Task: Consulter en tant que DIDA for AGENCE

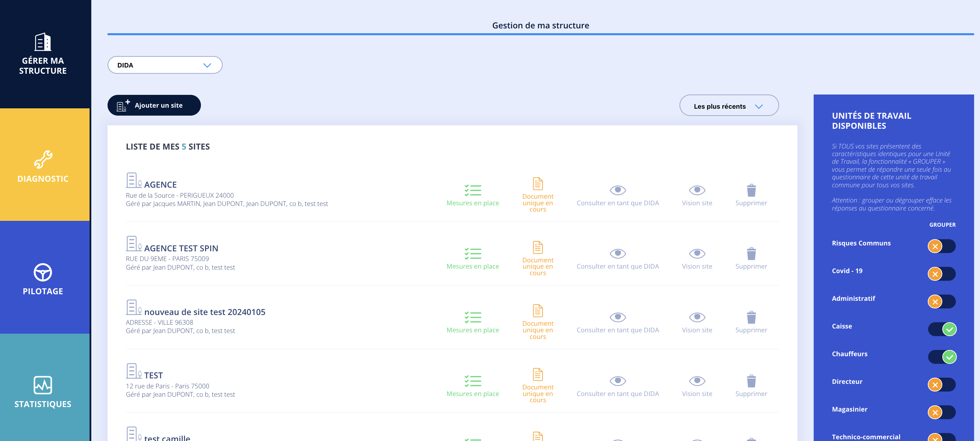Action: (618, 195)
